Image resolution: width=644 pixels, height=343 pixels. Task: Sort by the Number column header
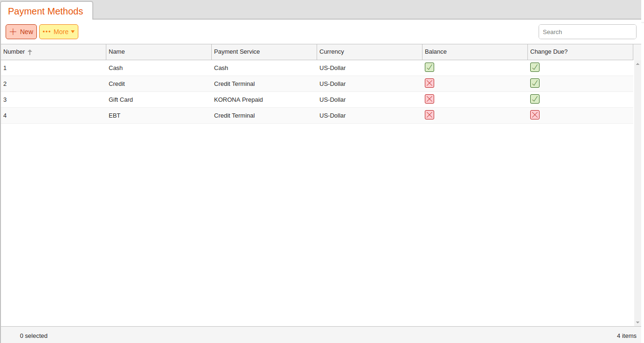click(x=53, y=52)
